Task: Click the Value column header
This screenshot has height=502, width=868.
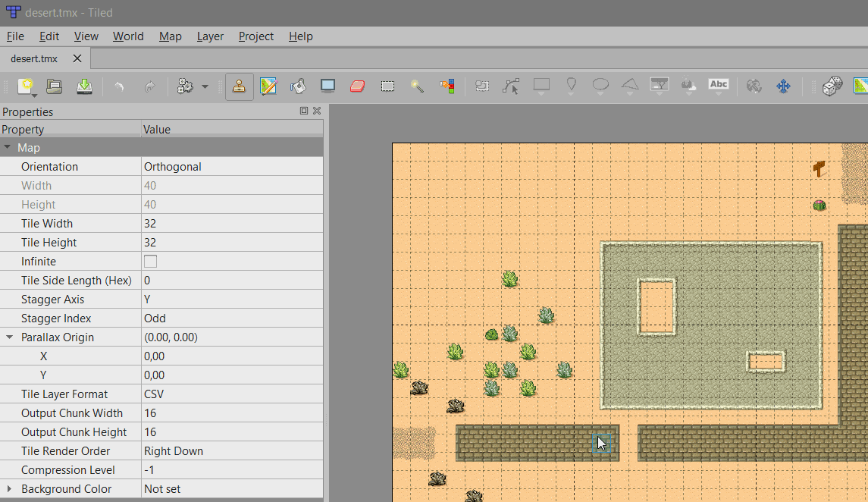Action: [232, 130]
